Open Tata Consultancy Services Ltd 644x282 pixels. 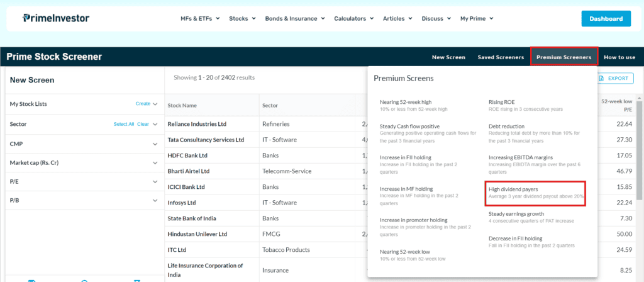206,140
